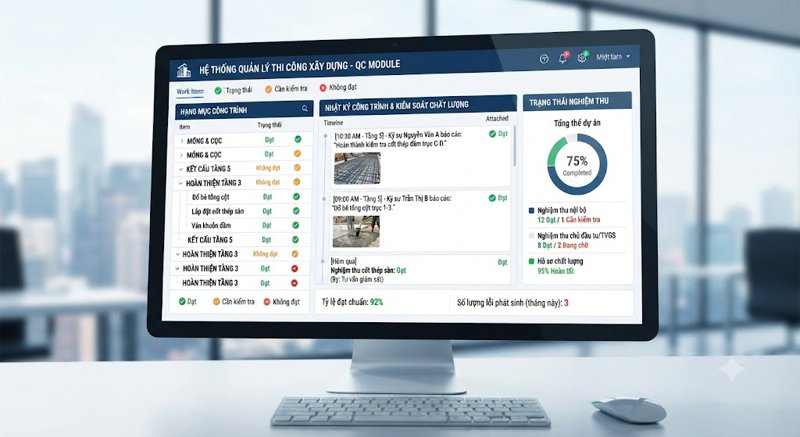Click green check icon in Lắp đặt cốt thép sàn row
Viewport: 800px width, 437px height.
pos(296,211)
